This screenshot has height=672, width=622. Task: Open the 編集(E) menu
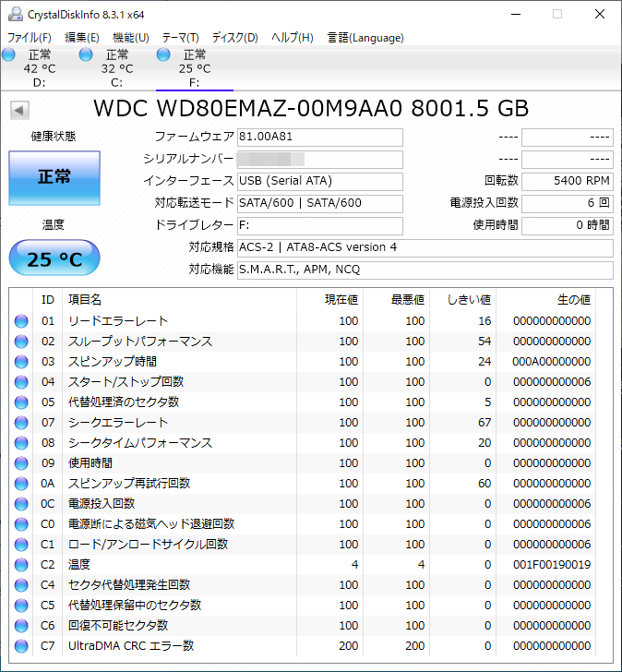point(82,38)
